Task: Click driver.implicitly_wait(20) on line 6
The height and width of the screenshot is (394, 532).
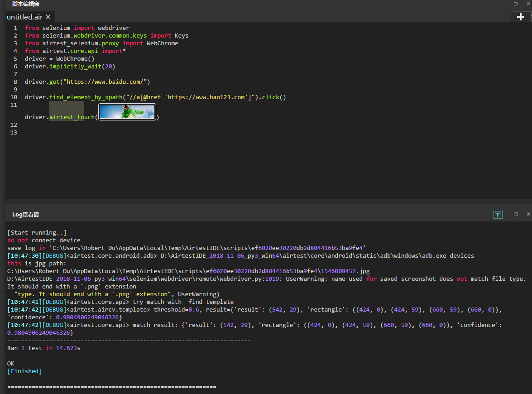Action: [70, 67]
